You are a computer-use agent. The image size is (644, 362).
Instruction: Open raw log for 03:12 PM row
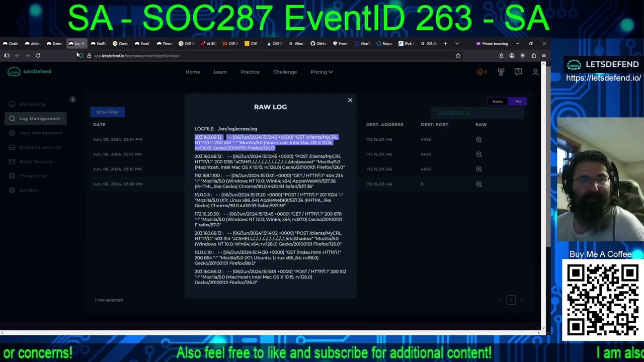pos(479,154)
